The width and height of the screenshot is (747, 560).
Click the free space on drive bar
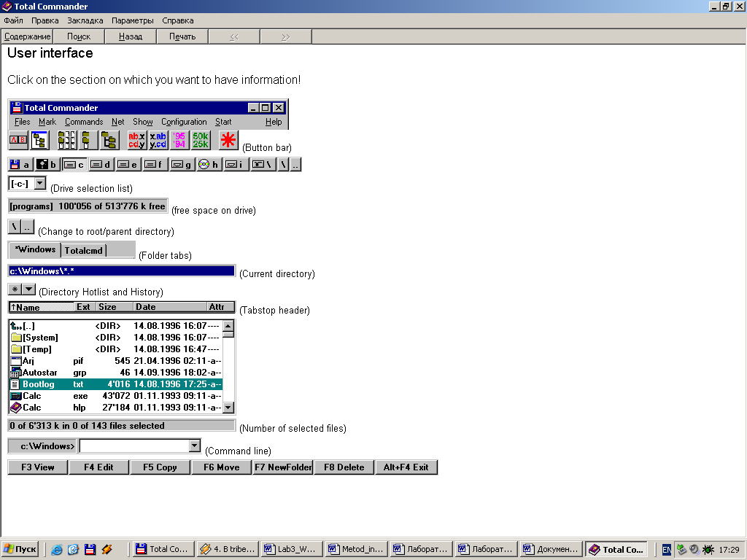point(88,206)
